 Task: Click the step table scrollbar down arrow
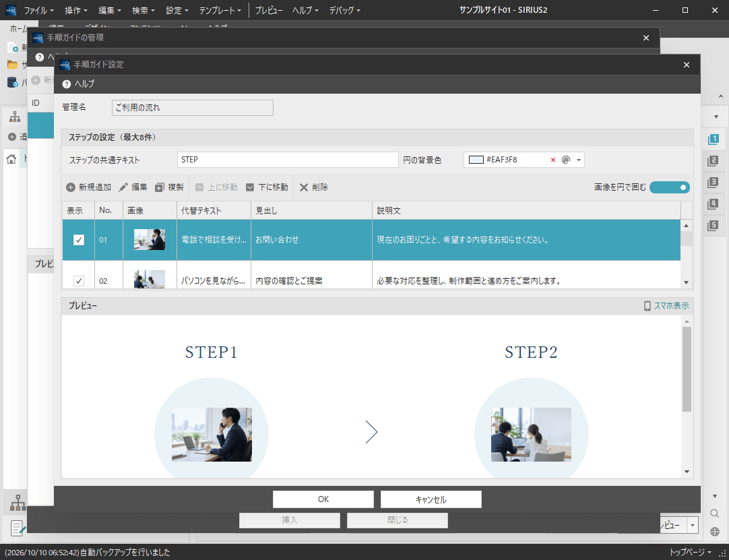(687, 282)
